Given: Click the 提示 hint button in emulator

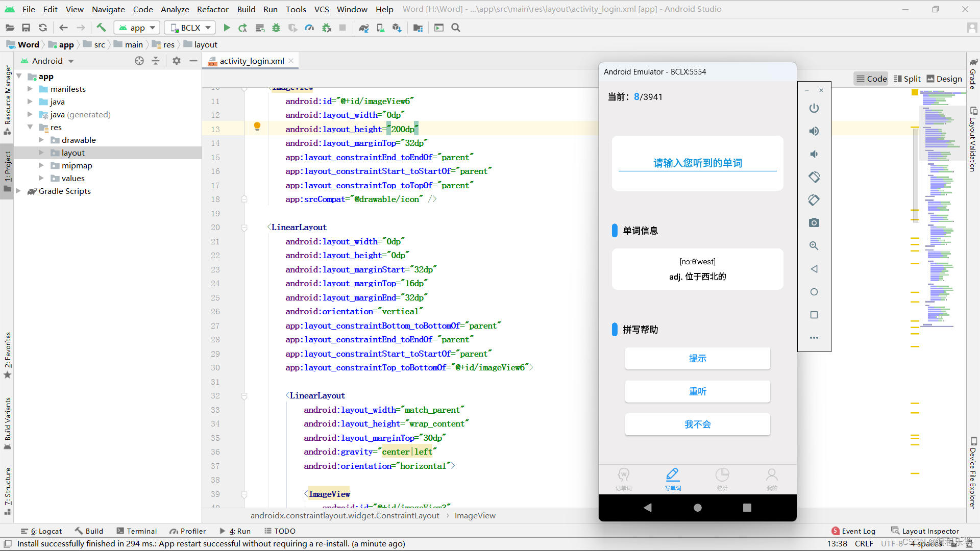Looking at the screenshot, I should 697,359.
